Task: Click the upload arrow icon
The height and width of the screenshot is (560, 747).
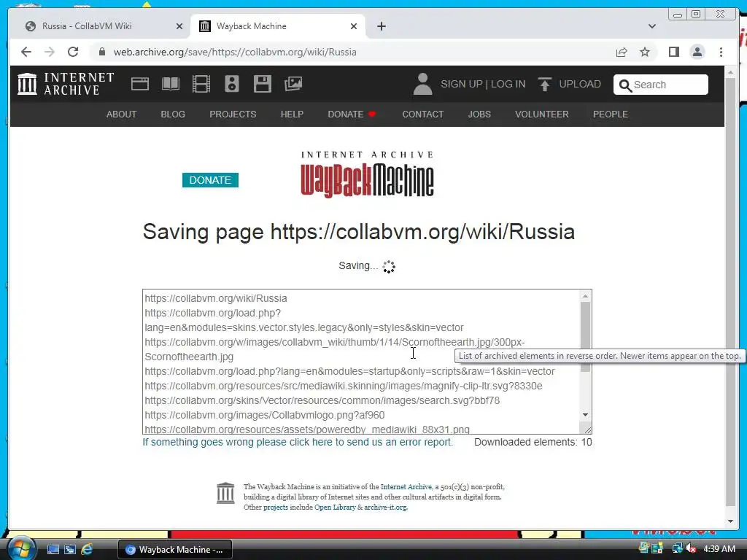Action: pyautogui.click(x=544, y=84)
